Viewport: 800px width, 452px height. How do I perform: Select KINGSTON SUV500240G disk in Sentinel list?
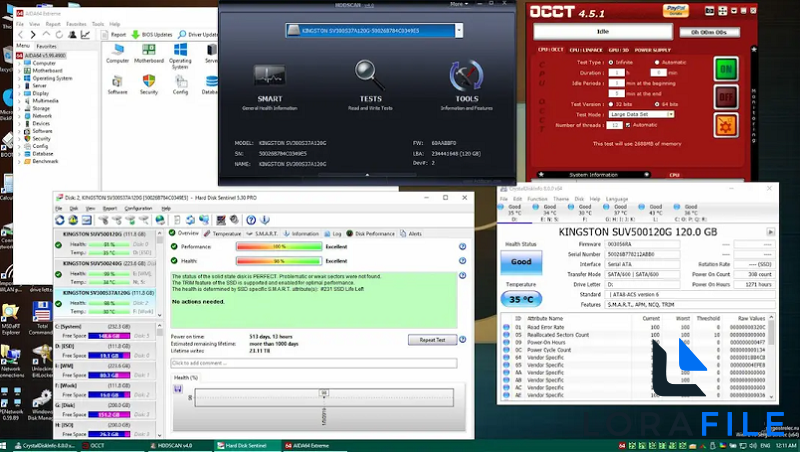point(107,273)
